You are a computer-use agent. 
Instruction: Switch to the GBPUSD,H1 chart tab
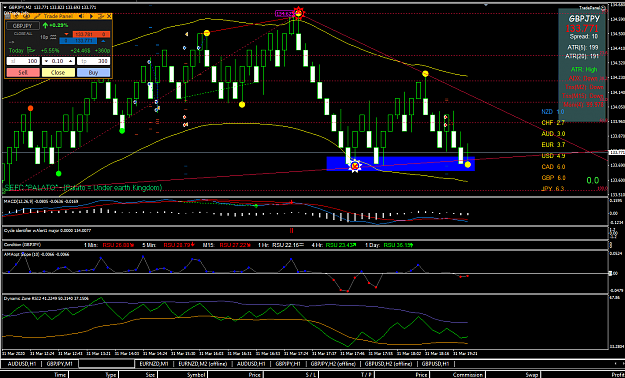tap(436, 364)
